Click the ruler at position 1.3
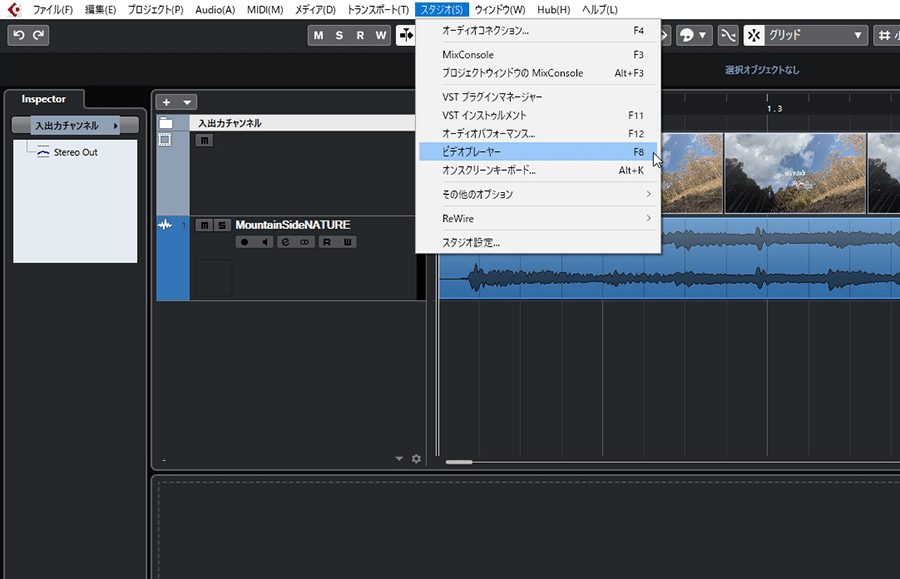900x579 pixels. 774,108
